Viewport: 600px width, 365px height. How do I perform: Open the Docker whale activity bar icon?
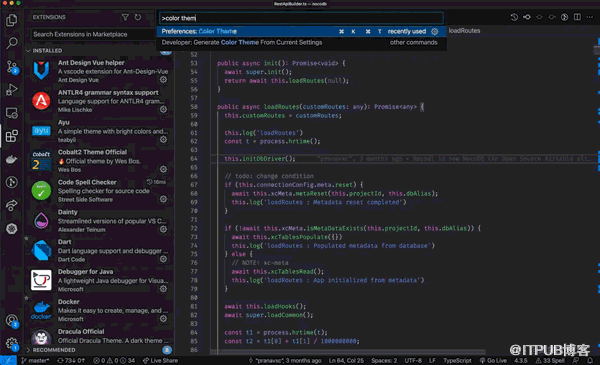coord(11,159)
